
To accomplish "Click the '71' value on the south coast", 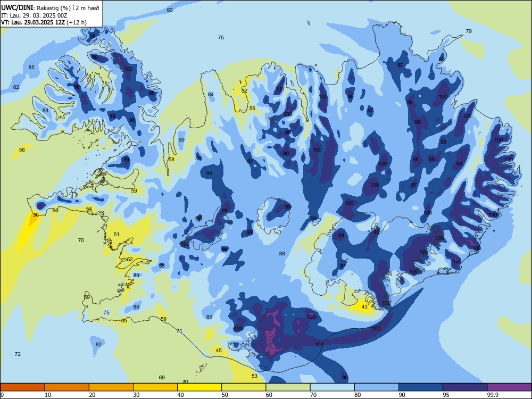I will click(x=179, y=330).
